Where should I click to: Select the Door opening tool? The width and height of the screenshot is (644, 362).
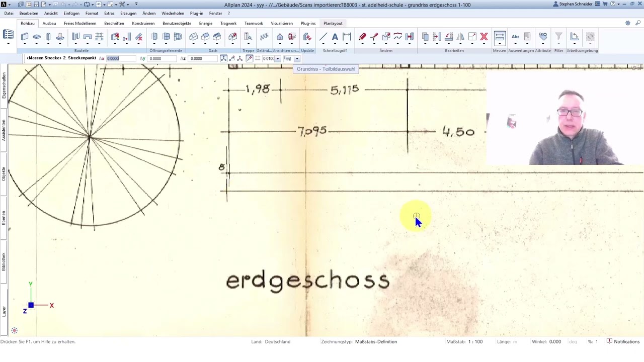tap(154, 37)
